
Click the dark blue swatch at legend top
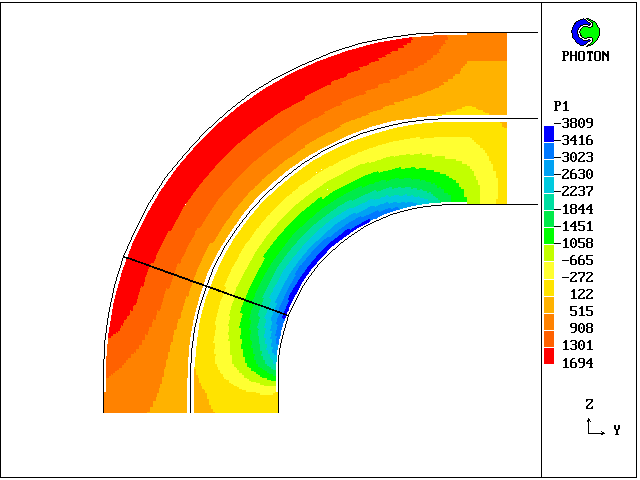point(549,132)
